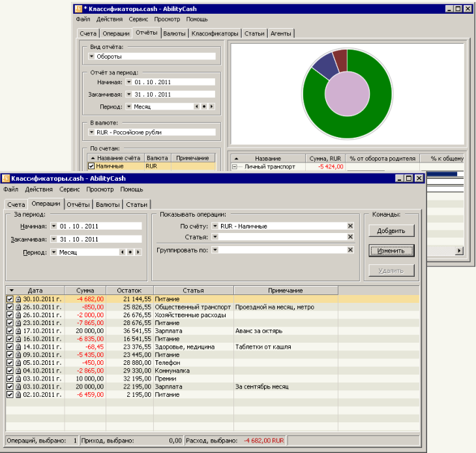Viewport: 476px width, 453px height.
Task: Open the 'Сервис' menu in front window
Action: pos(69,189)
